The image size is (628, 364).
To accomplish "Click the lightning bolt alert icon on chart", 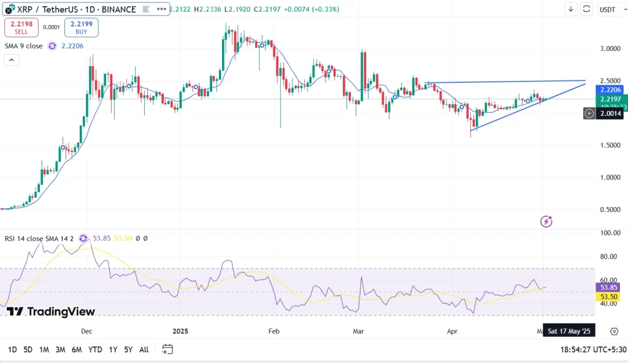I will pyautogui.click(x=546, y=221).
